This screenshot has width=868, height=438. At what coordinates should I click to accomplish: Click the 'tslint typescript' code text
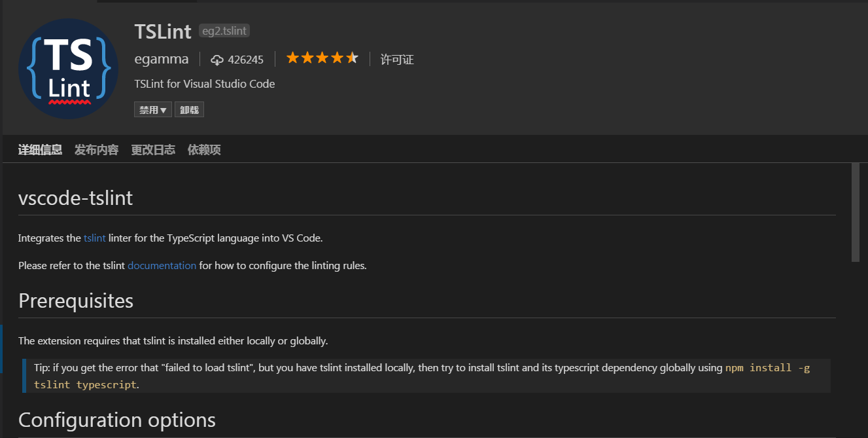click(85, 385)
